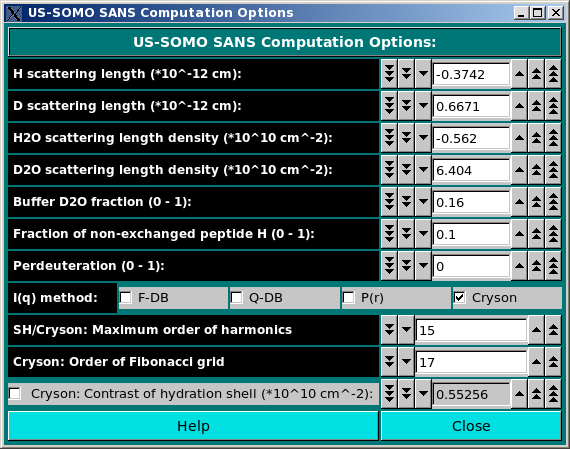
Task: Edit the D scattering length field 0.6671
Action: click(x=471, y=107)
